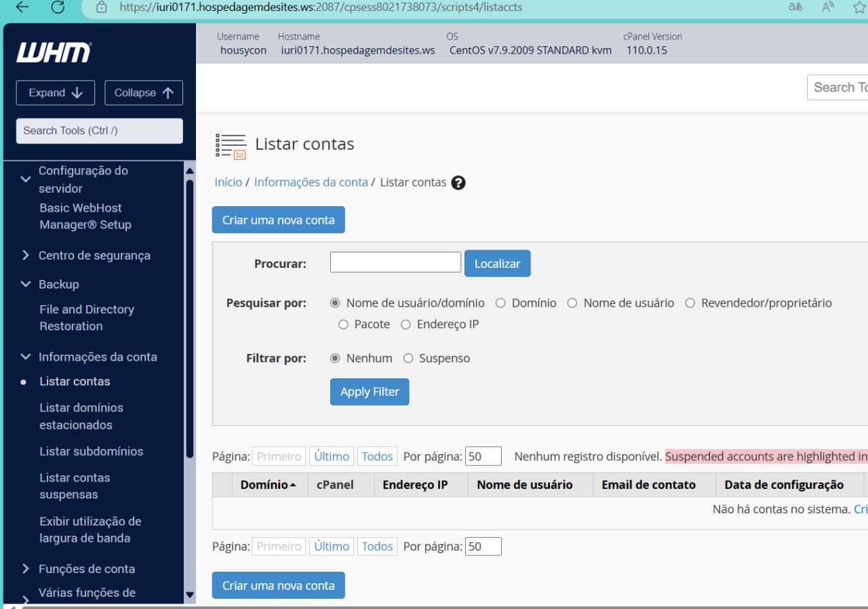Open Basic WebHost Manager Setup

[x=85, y=216]
